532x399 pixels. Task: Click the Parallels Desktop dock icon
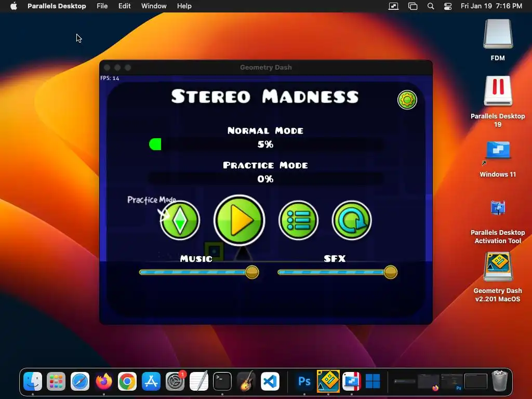[352, 381]
